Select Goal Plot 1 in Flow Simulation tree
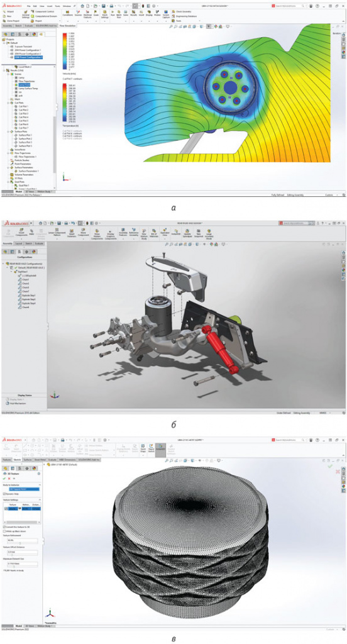The height and width of the screenshot is (644, 347). click(x=25, y=186)
